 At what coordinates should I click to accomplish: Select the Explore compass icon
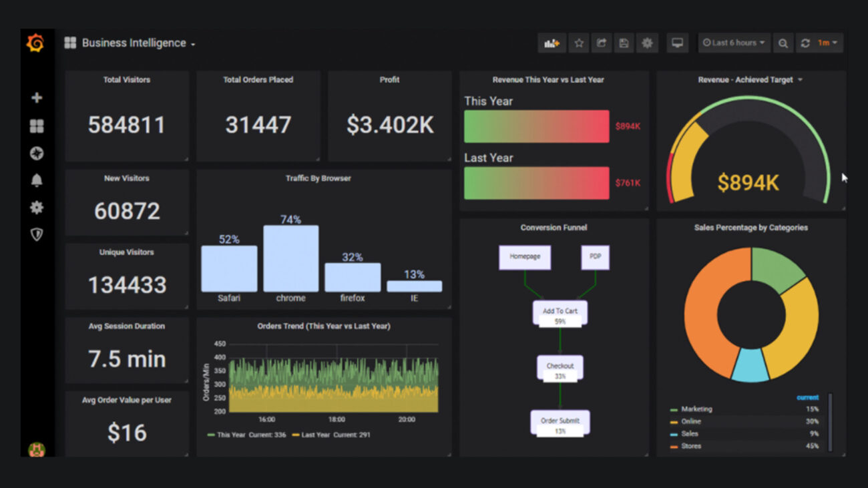coord(37,153)
